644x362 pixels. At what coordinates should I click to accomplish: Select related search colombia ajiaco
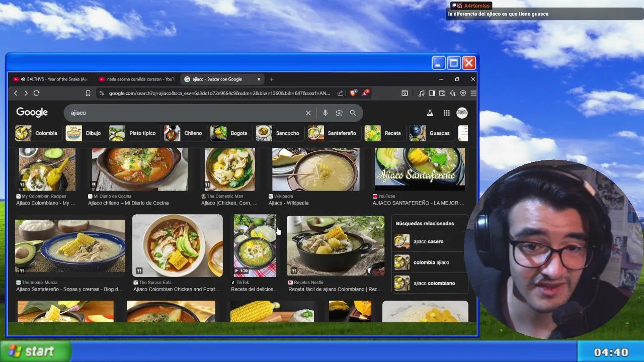[x=430, y=262]
